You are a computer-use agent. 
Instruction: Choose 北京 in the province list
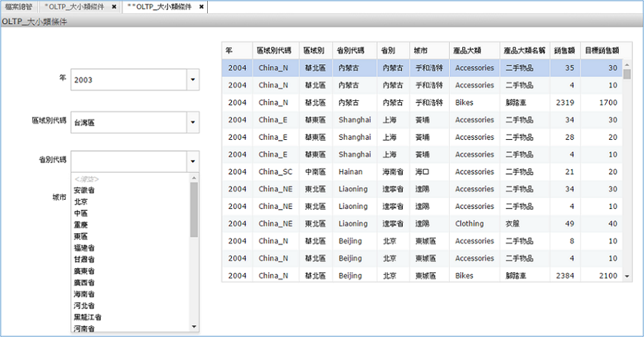tap(80, 202)
